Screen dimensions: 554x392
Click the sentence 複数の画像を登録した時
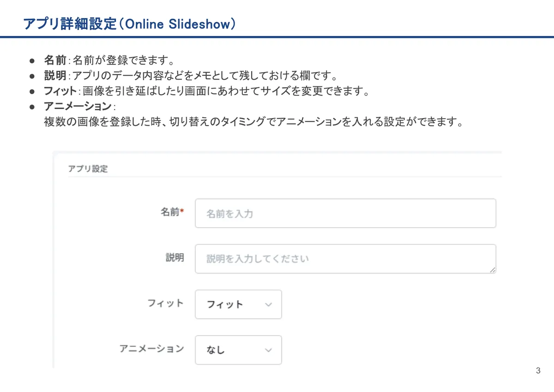[x=253, y=123]
